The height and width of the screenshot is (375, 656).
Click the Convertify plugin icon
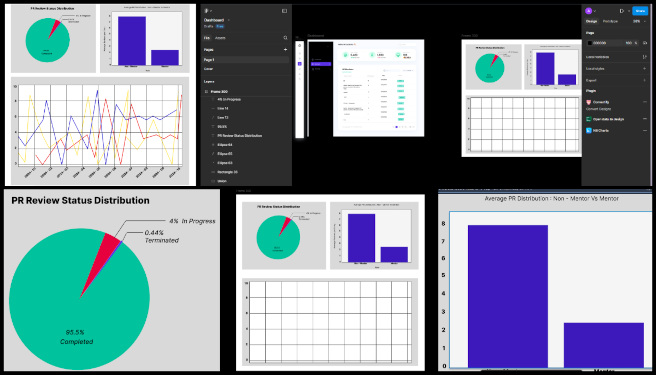click(589, 102)
